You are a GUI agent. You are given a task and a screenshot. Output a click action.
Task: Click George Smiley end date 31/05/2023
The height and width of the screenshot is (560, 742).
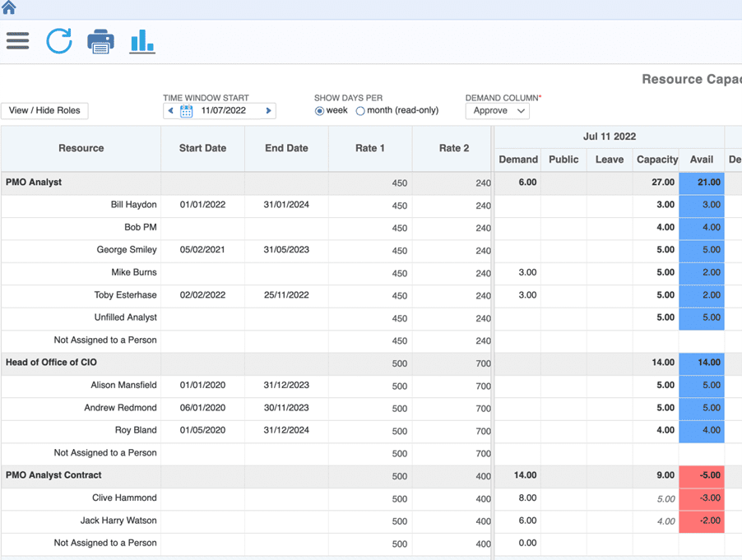pos(286,250)
